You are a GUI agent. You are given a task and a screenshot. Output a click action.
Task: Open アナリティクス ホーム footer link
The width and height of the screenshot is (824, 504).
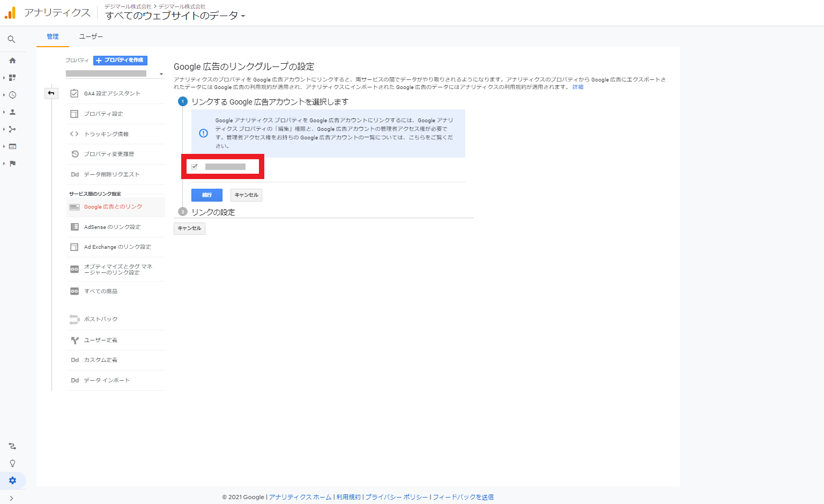[x=300, y=497]
